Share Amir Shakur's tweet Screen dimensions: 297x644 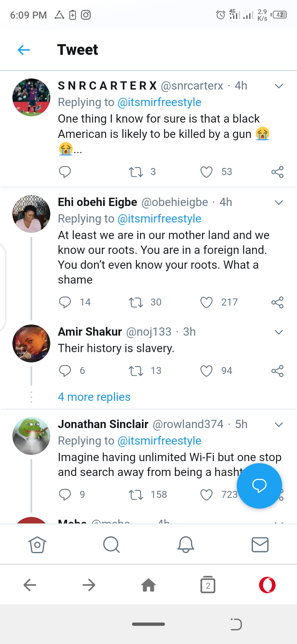coord(278,371)
